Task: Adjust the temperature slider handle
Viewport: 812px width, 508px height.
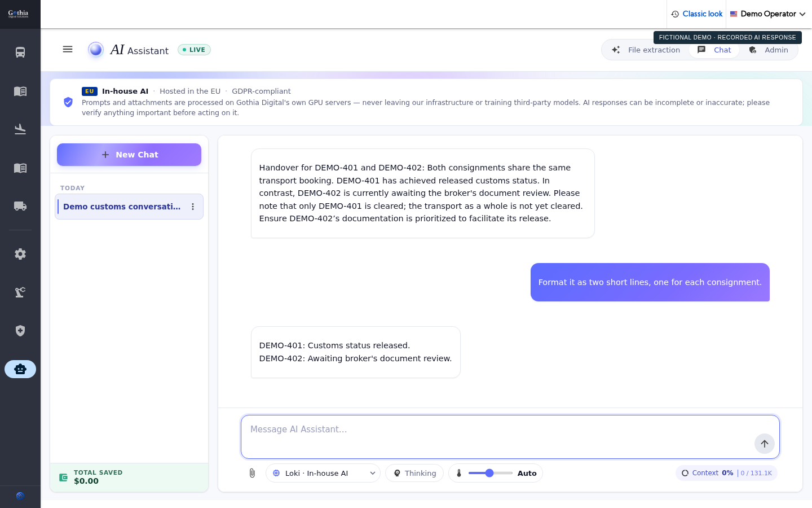Action: pyautogui.click(x=489, y=473)
